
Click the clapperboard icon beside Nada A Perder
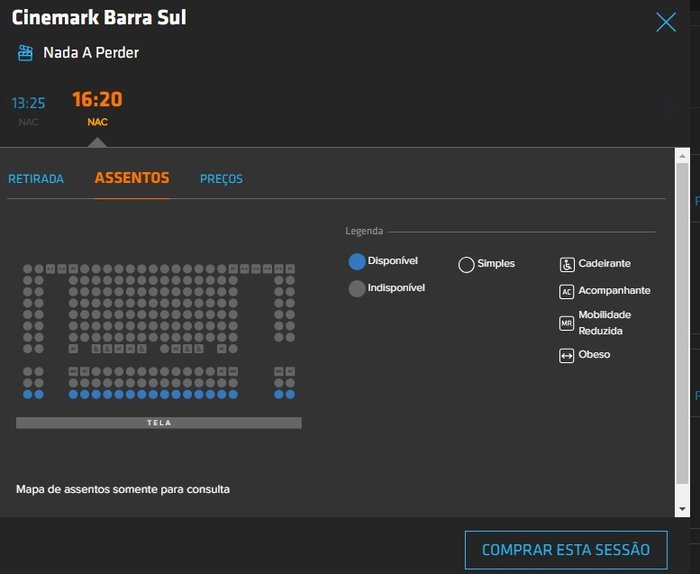pyautogui.click(x=25, y=53)
